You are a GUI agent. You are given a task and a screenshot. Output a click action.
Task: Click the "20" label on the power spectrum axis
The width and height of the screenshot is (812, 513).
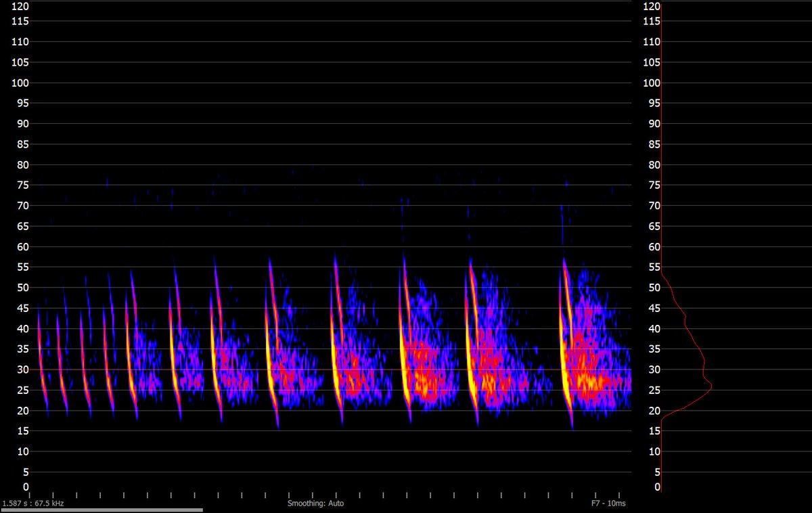pyautogui.click(x=654, y=411)
